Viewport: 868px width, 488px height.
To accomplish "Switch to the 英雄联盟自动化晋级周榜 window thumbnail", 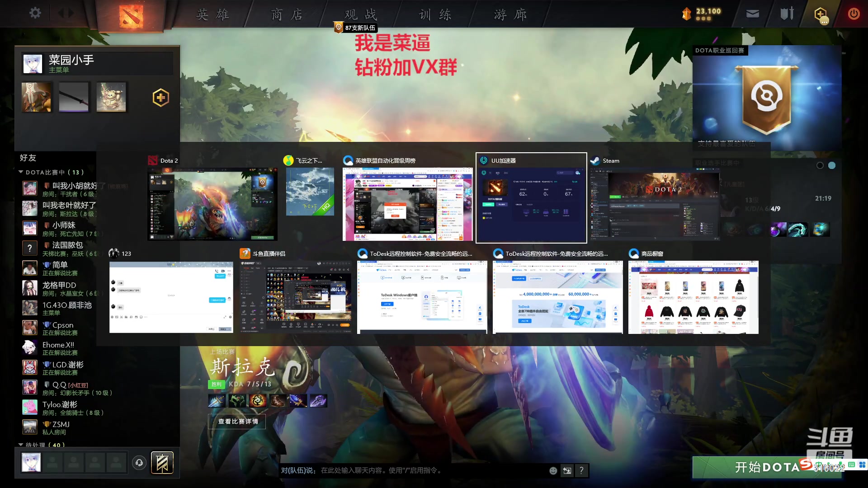I will pos(408,204).
